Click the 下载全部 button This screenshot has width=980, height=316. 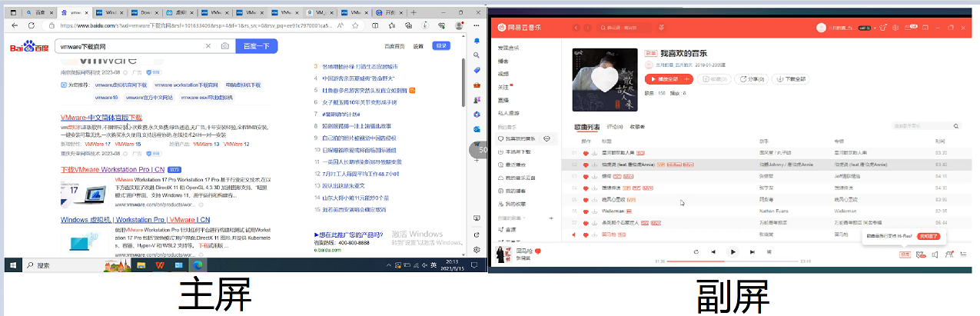tap(791, 78)
